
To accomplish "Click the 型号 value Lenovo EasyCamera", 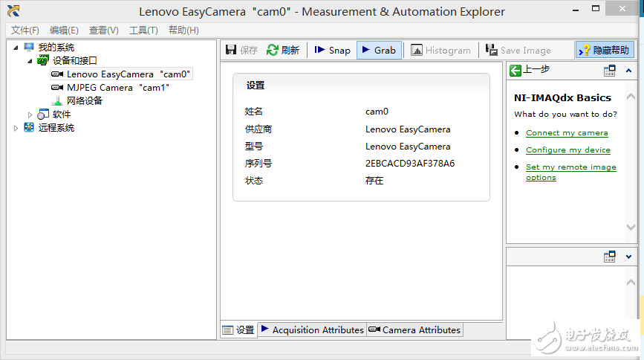I will tap(408, 147).
